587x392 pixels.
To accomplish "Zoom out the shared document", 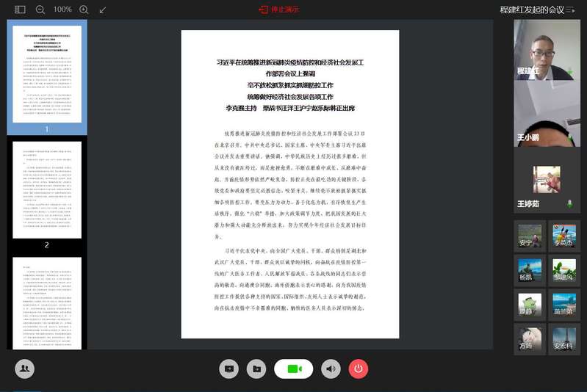I will tap(40, 10).
